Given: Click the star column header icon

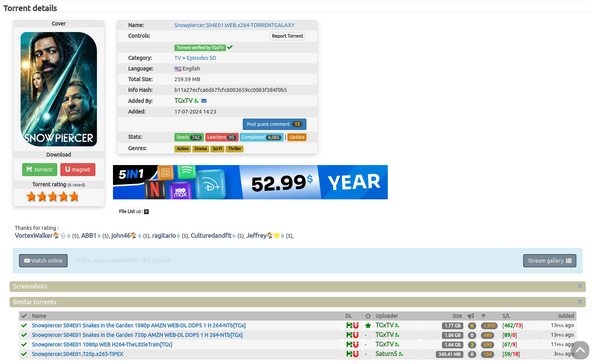Looking at the screenshot, I should tap(368, 316).
